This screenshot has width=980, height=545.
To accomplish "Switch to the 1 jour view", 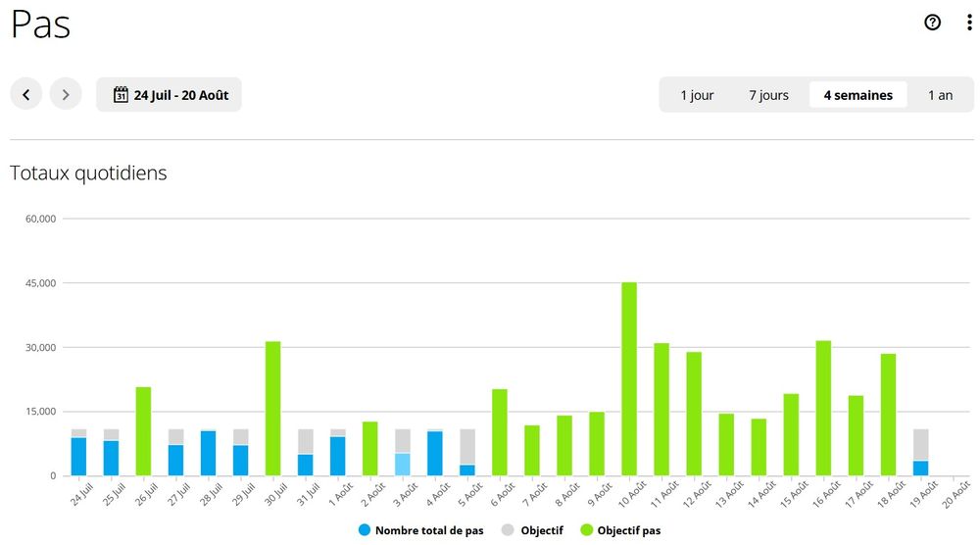I will tap(697, 95).
